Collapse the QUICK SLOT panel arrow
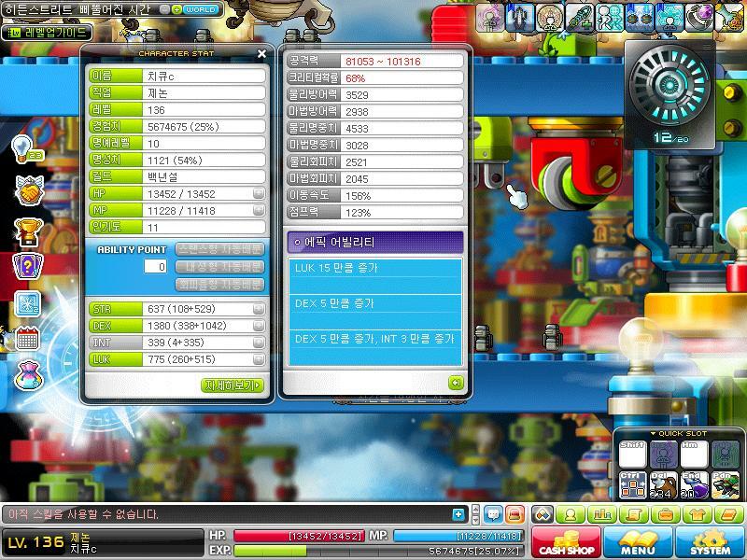This screenshot has height=560, width=747. click(x=653, y=434)
